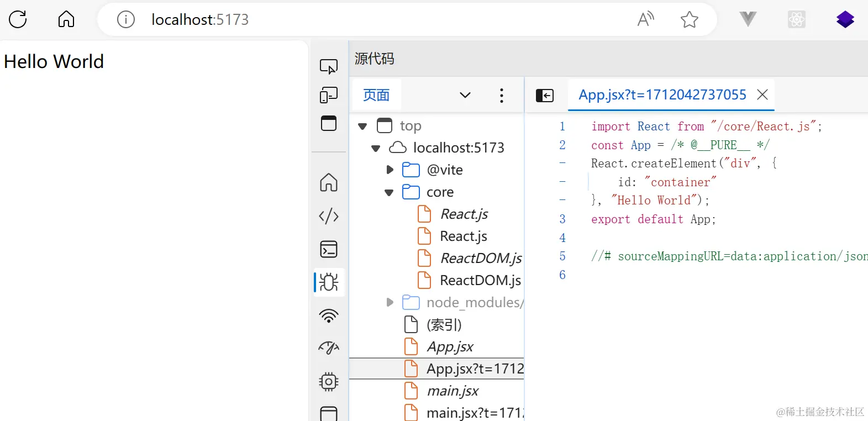Click the React.createElement call in the code

click(654, 164)
